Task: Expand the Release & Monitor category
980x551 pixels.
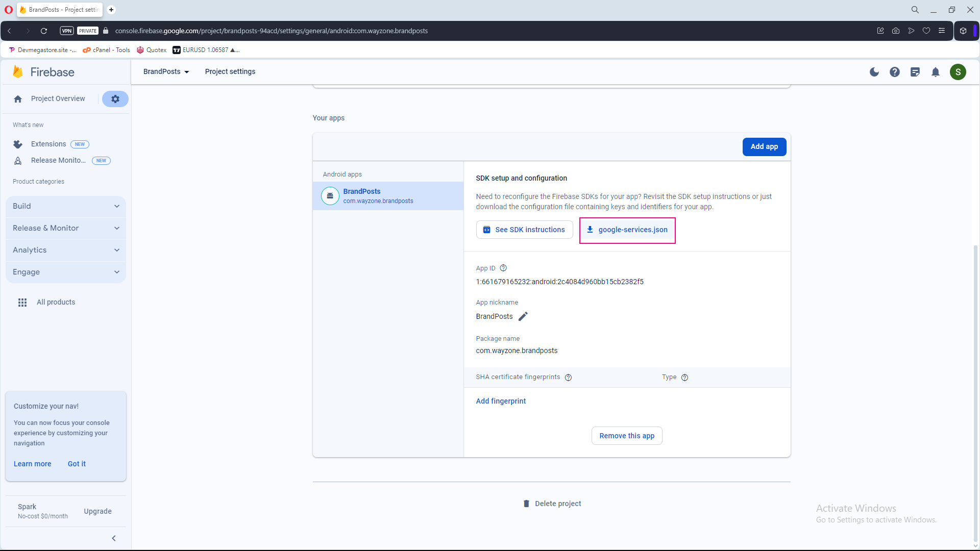Action: pos(66,228)
